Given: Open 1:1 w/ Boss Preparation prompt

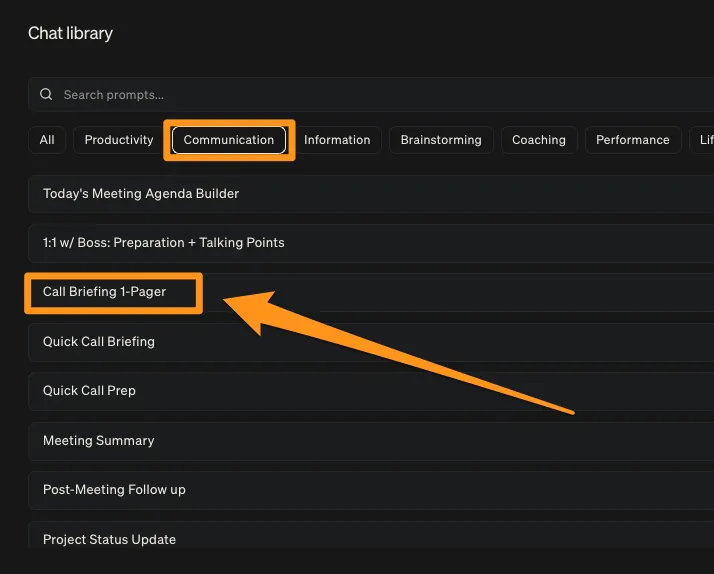Looking at the screenshot, I should pos(164,243).
